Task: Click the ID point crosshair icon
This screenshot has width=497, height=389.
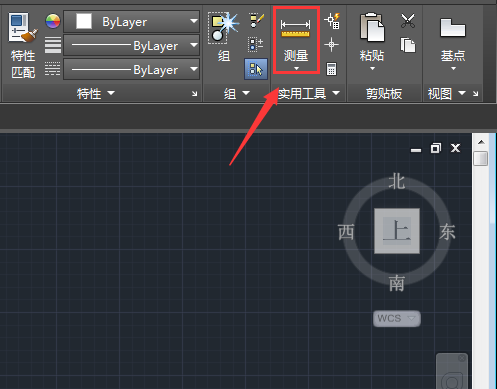Action: pyautogui.click(x=331, y=45)
